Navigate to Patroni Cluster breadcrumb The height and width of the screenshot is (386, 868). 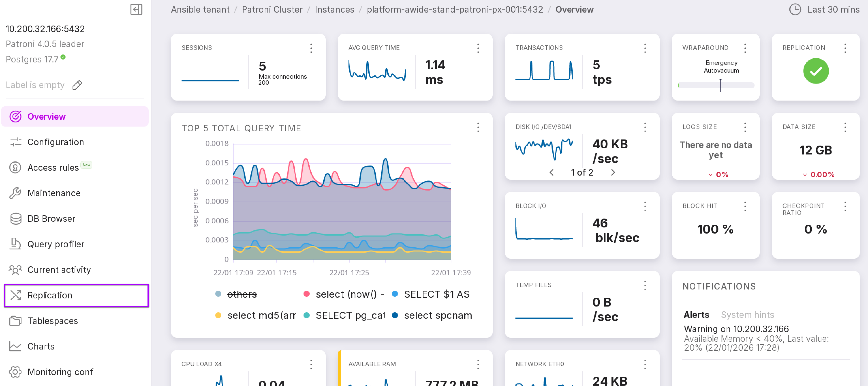click(272, 10)
